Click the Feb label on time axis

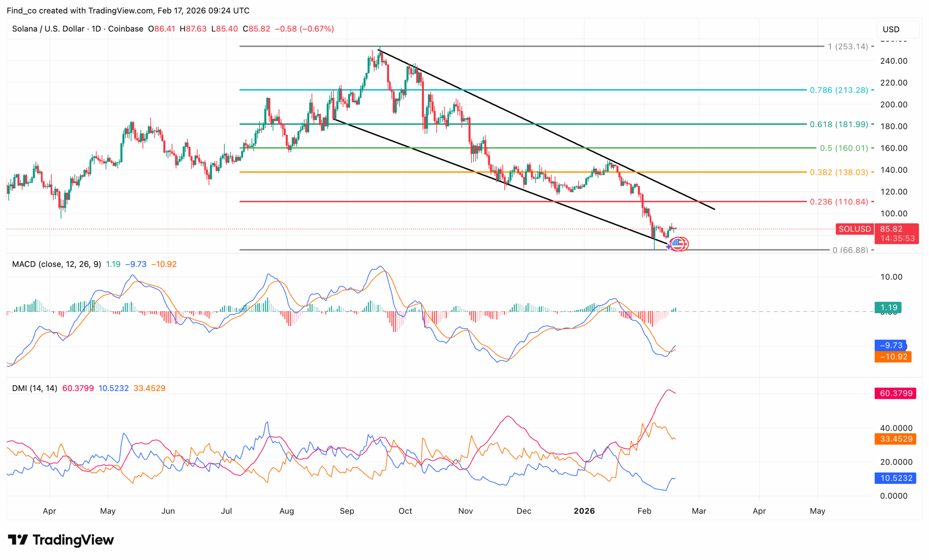tap(644, 511)
